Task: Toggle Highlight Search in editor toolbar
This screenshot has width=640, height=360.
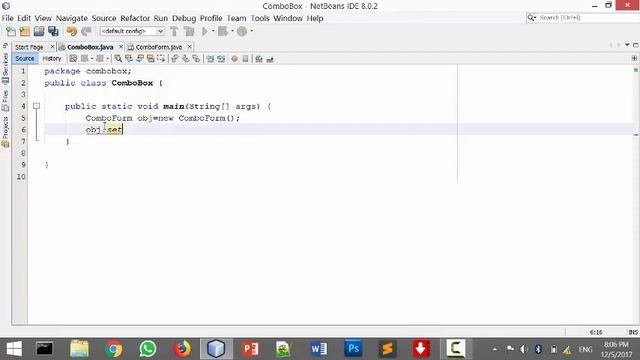Action: [151, 59]
